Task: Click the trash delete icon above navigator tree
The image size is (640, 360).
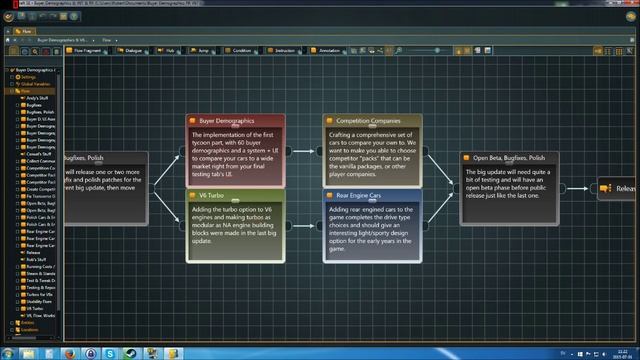Action: (x=56, y=51)
